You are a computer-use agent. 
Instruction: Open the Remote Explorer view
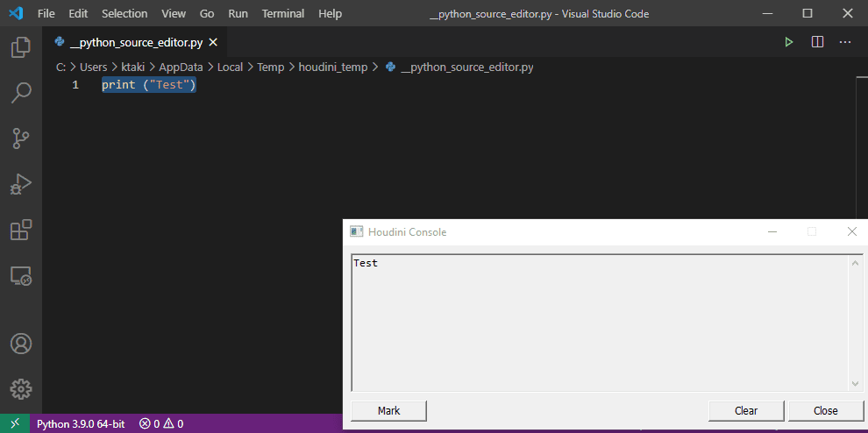(21, 275)
